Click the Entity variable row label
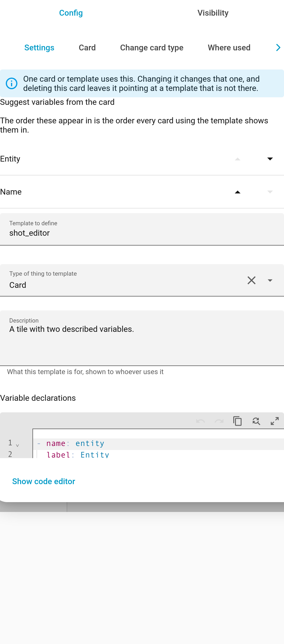This screenshot has height=644, width=284. click(x=10, y=159)
